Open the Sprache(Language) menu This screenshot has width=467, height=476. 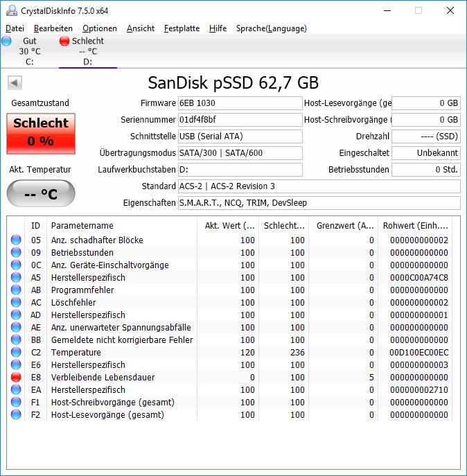pos(272,28)
